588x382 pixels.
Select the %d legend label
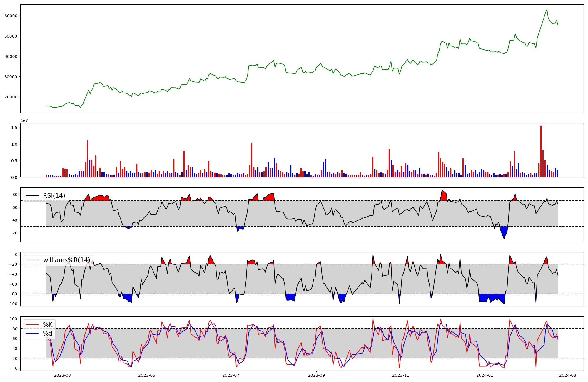[x=48, y=334]
